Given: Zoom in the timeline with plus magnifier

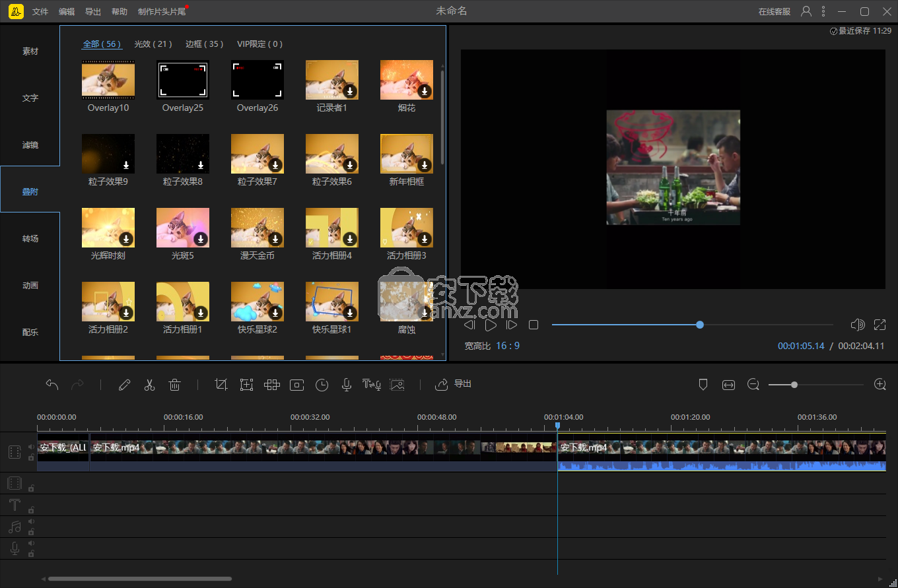Looking at the screenshot, I should pyautogui.click(x=880, y=385).
